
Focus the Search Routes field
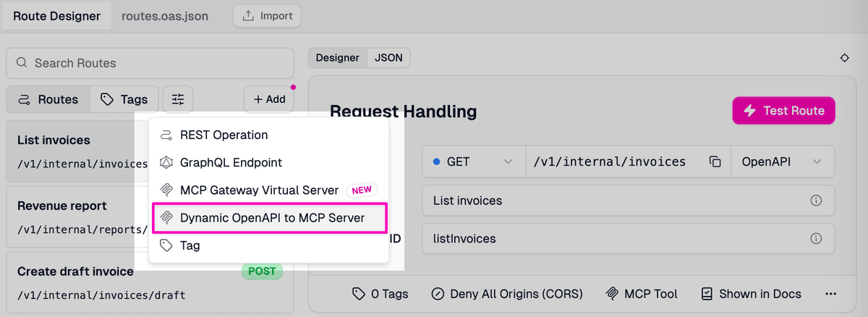[x=150, y=63]
